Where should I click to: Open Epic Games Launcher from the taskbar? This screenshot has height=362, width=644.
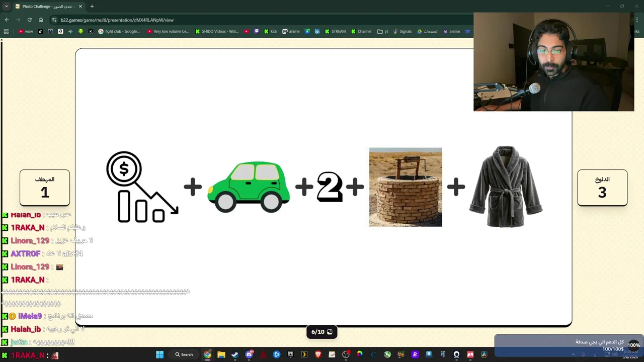coord(290,354)
